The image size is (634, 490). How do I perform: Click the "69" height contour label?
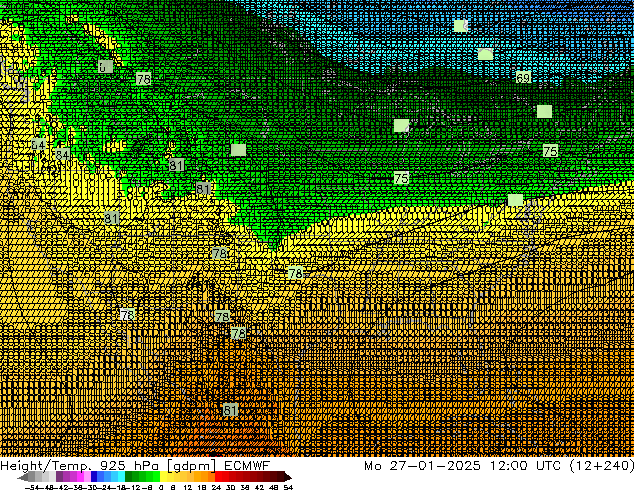click(x=524, y=77)
